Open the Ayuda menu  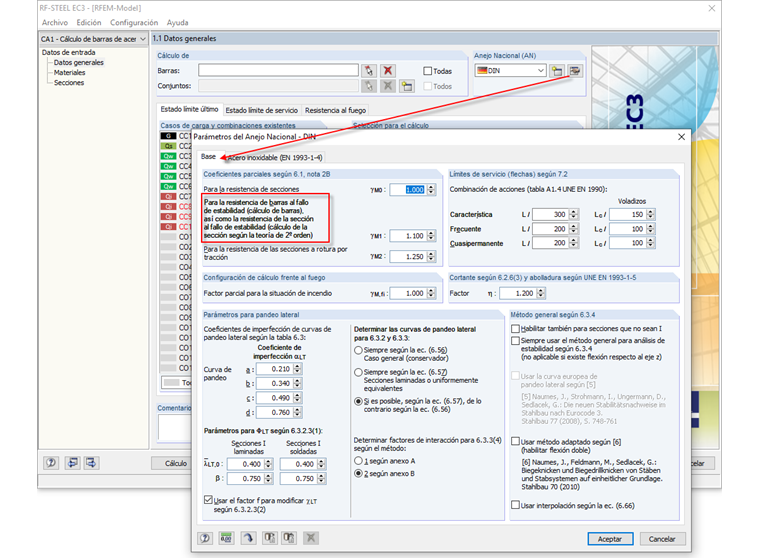tap(177, 23)
